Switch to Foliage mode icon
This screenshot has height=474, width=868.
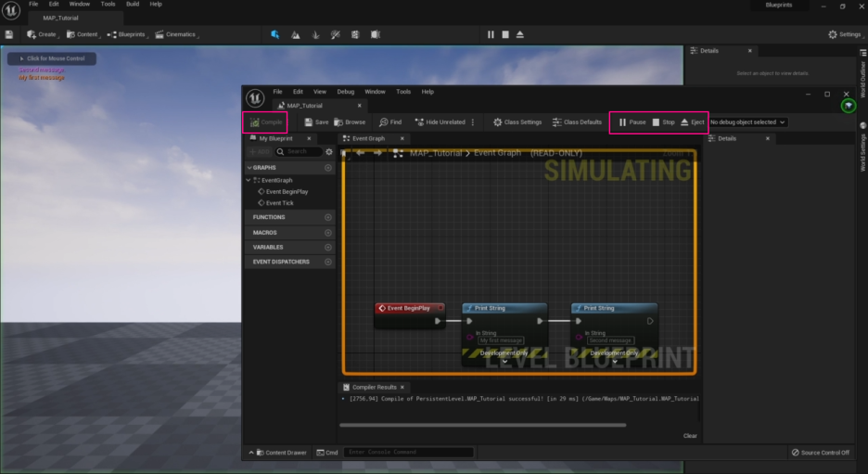tap(315, 34)
